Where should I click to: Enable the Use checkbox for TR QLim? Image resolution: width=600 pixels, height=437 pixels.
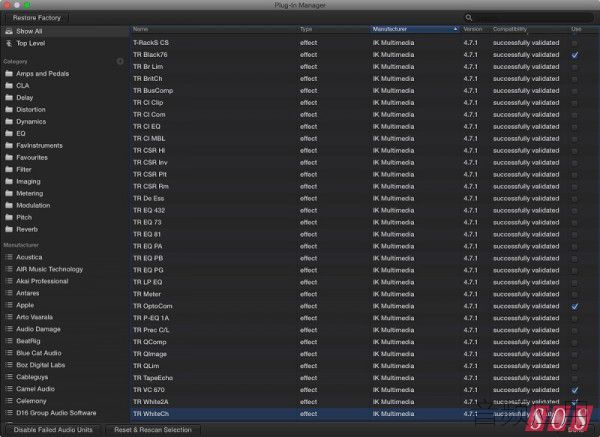point(574,366)
